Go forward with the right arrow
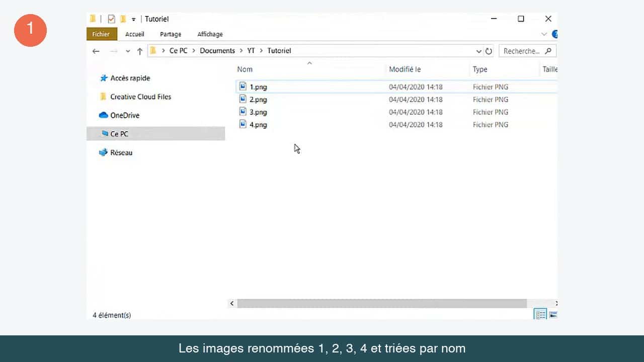This screenshot has width=644, height=362. (114, 51)
